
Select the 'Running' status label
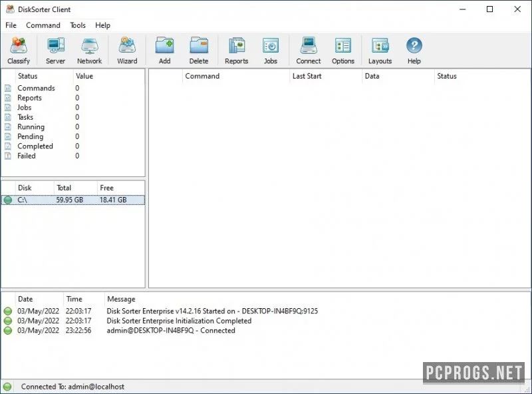(31, 126)
